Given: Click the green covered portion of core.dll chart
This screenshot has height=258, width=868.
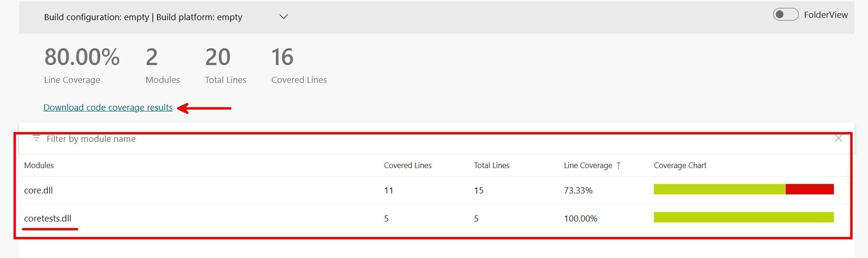Looking at the screenshot, I should [x=719, y=189].
